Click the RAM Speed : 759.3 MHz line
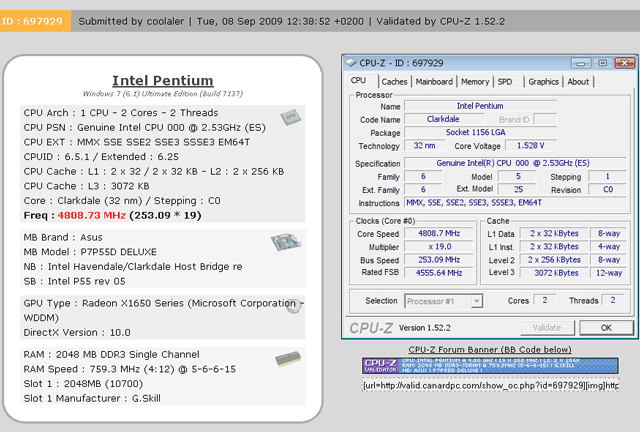Image resolution: width=640 pixels, height=432 pixels. tap(130, 369)
